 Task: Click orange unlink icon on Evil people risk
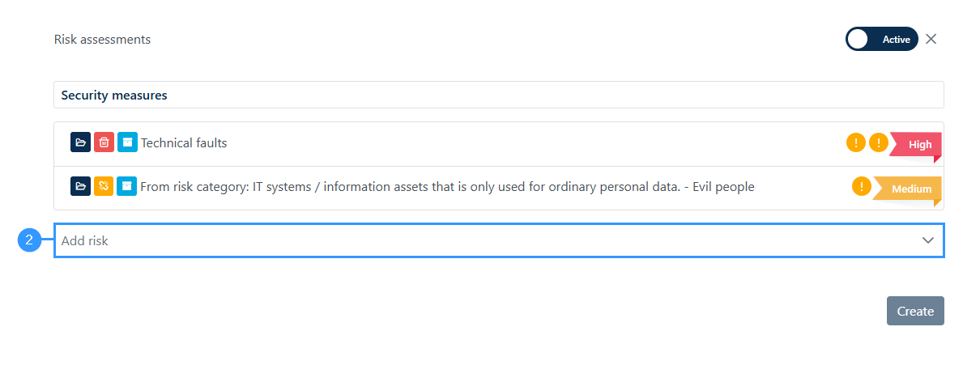click(103, 187)
